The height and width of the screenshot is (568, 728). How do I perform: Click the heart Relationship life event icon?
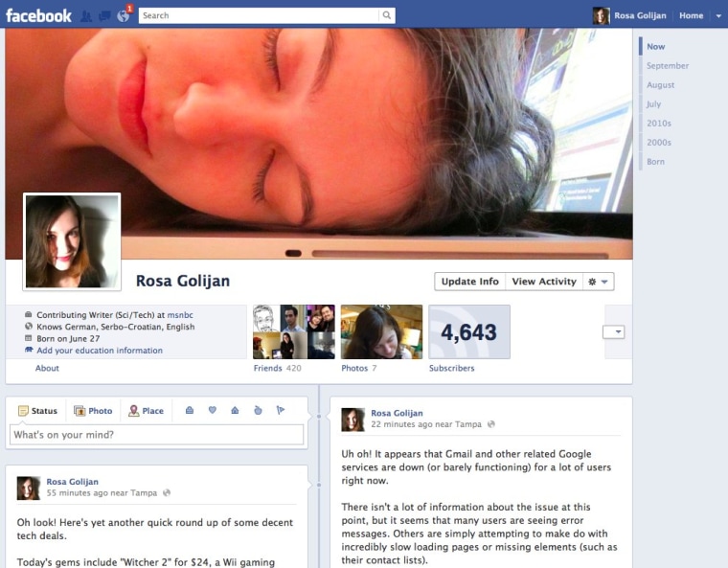(213, 410)
